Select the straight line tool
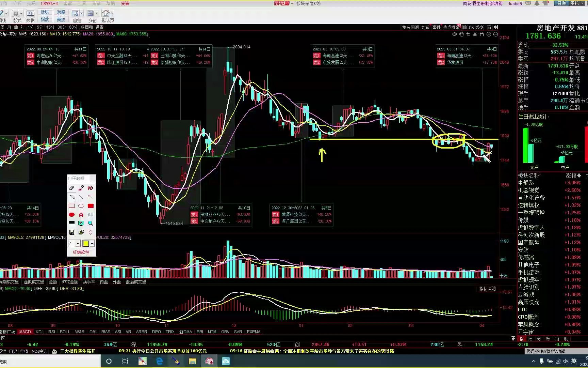588x368 pixels. coord(81,197)
